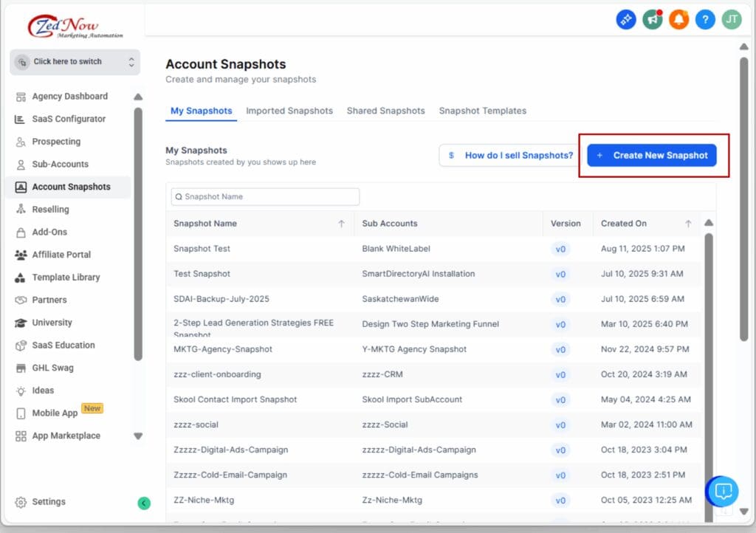756x533 pixels.
Task: Open the SaaS Configurator
Action: pyautogui.click(x=71, y=119)
